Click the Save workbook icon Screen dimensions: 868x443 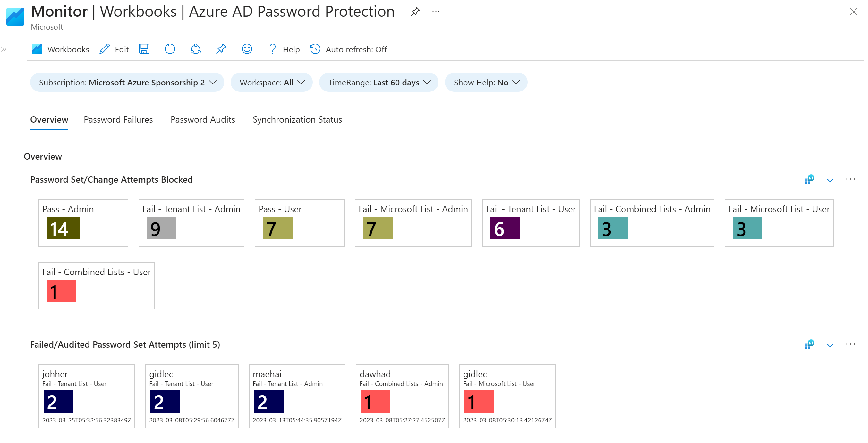point(144,49)
